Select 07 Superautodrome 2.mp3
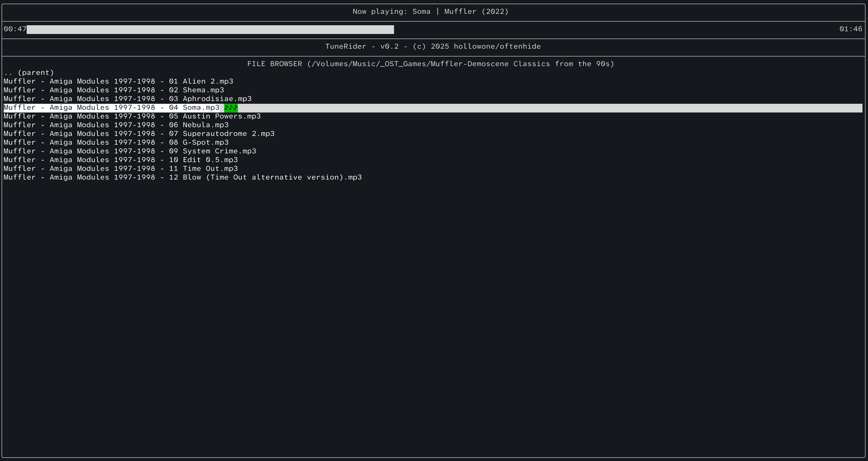Screen dimensions: 868x461 pos(139,134)
